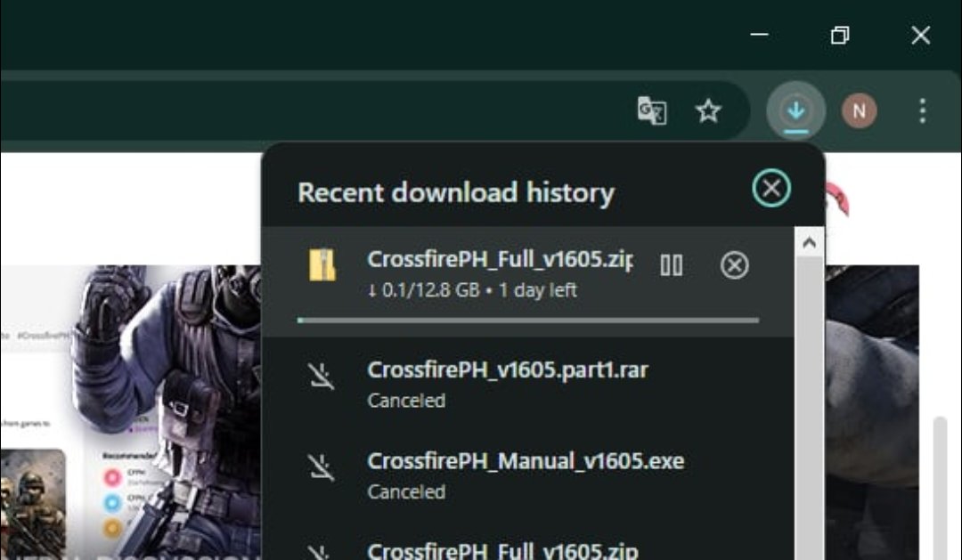Click the yellow zip file icon
The height and width of the screenshot is (560, 962).
point(322,265)
